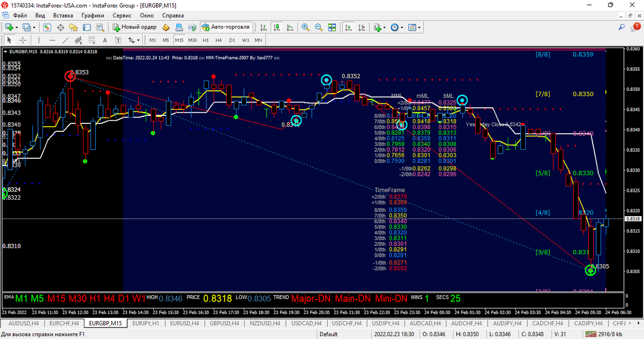Viewport: 644px width, 339px height.
Task: Switch chart to line chart mode
Action: [290, 27]
